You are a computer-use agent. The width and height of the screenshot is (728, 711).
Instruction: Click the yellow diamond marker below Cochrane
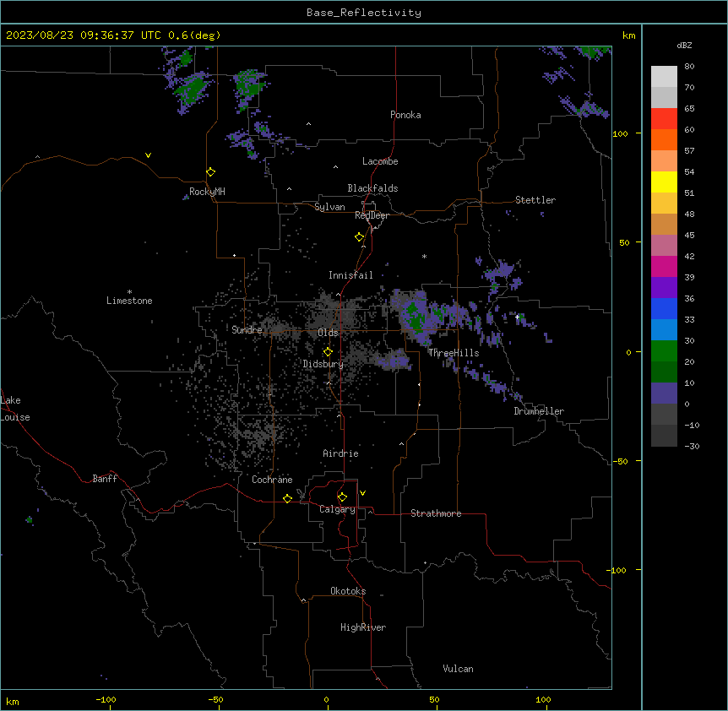288,498
